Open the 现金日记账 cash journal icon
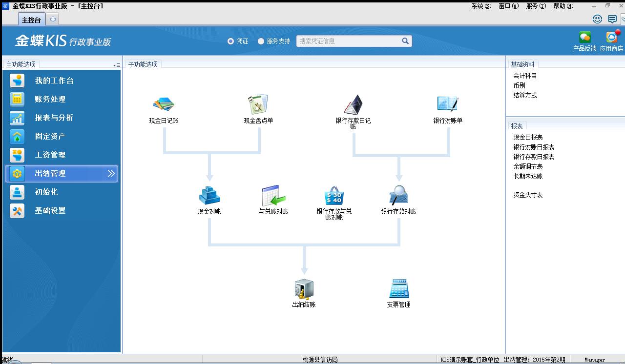 click(x=164, y=104)
